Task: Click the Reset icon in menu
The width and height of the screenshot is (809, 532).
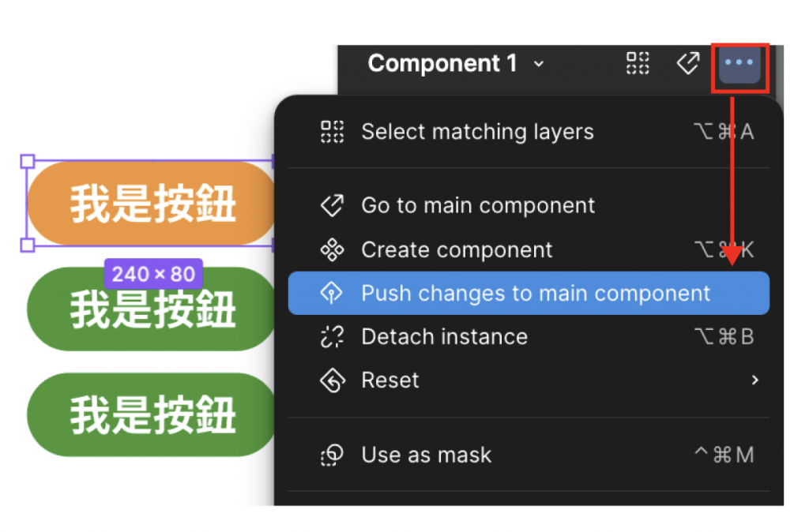Action: point(332,380)
